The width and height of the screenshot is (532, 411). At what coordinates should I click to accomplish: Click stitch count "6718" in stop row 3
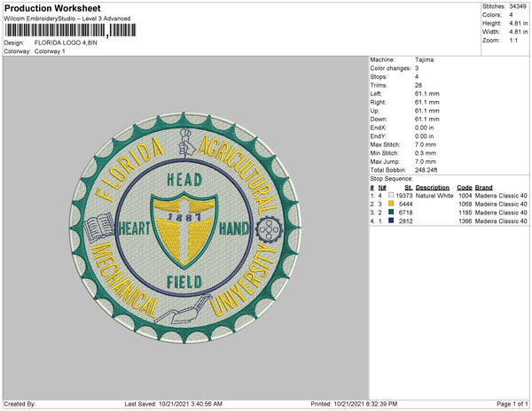pyautogui.click(x=406, y=213)
